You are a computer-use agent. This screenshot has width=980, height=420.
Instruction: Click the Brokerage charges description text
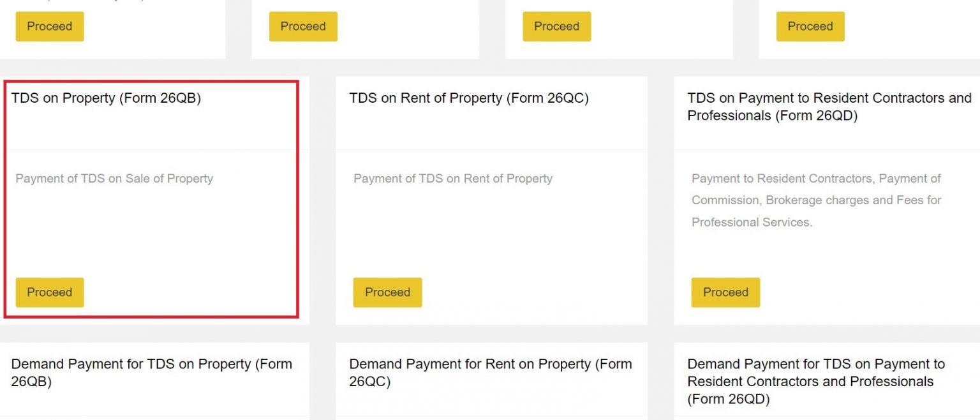tap(815, 200)
